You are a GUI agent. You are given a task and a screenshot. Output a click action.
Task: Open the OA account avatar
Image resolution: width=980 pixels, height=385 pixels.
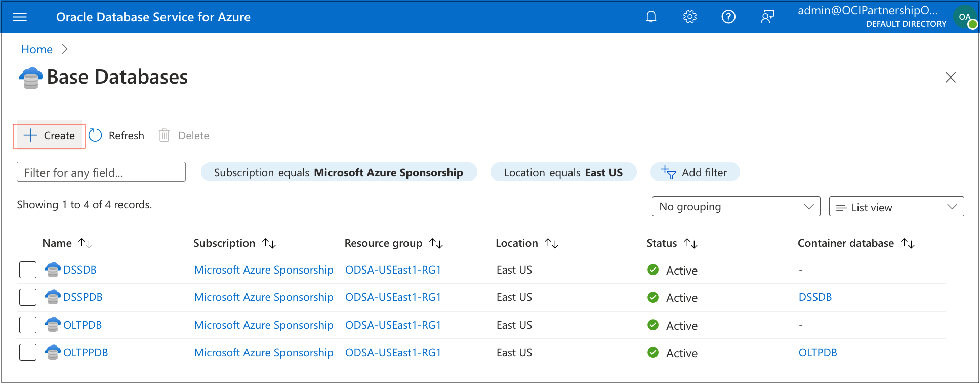pyautogui.click(x=965, y=17)
